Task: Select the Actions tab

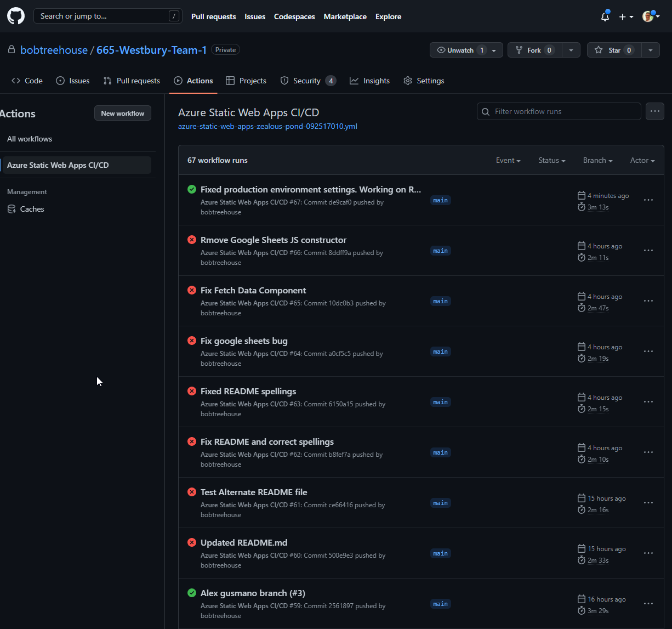Action: click(x=193, y=81)
